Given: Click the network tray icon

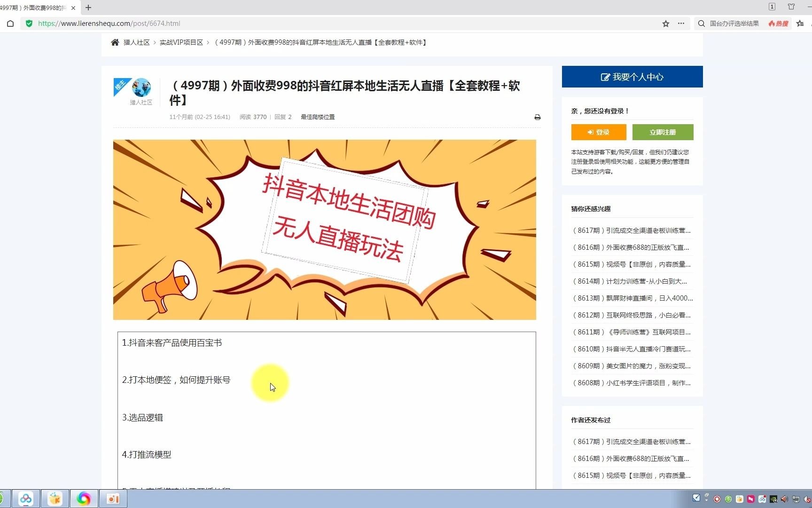Looking at the screenshot, I should [x=796, y=499].
